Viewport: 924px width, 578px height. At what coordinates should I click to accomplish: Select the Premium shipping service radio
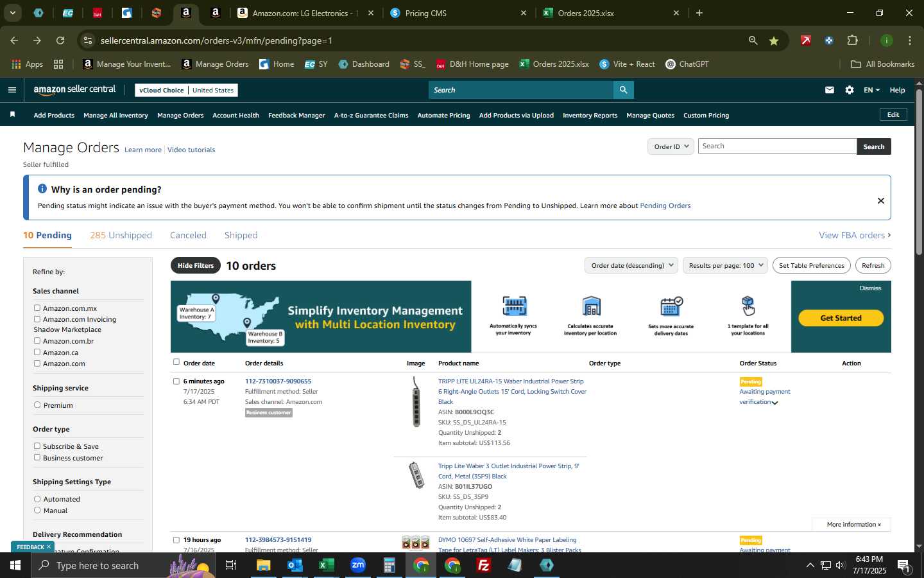point(37,405)
